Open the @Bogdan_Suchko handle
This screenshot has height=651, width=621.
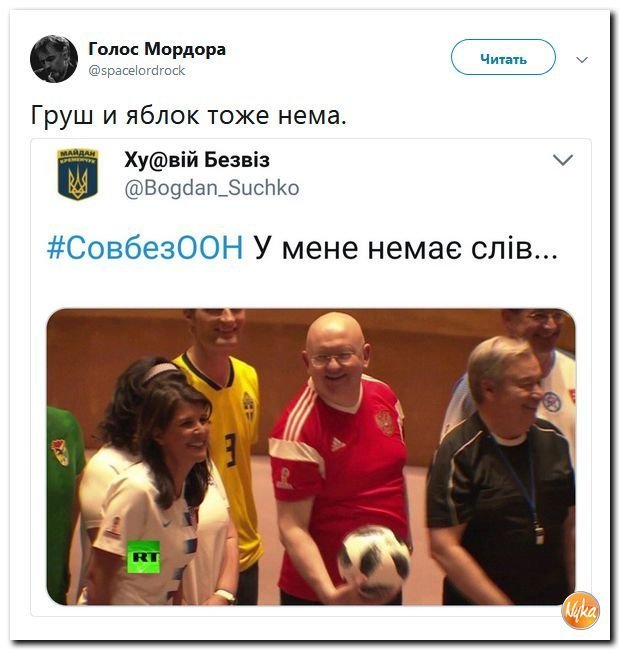pyautogui.click(x=212, y=188)
